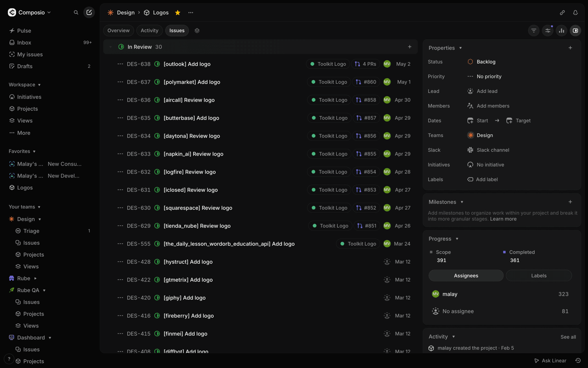Open Pulse in the sidebar
The image size is (588, 368).
[x=50, y=31]
